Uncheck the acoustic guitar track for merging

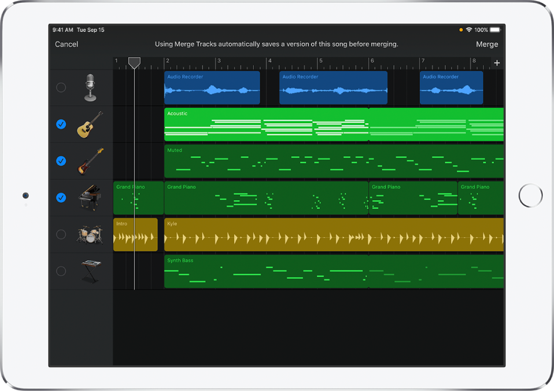point(61,124)
